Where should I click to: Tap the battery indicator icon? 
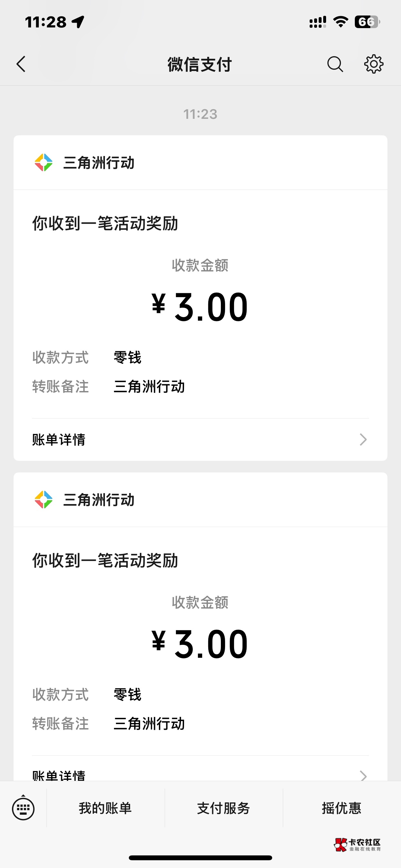tap(367, 22)
